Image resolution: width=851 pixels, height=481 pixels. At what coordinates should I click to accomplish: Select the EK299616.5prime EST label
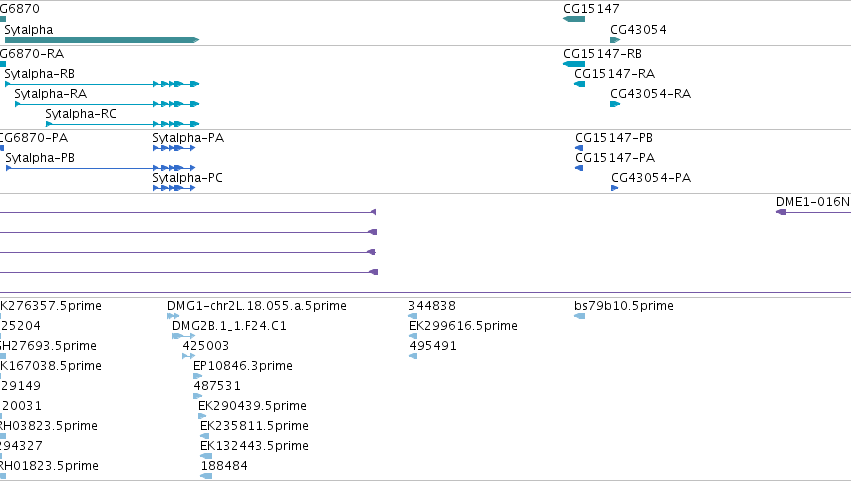point(463,326)
